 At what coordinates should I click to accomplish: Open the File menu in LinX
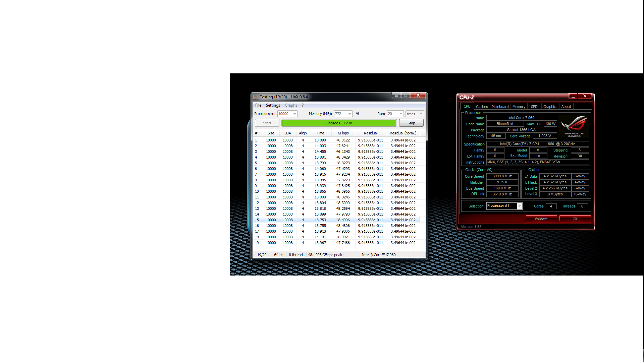(x=258, y=105)
